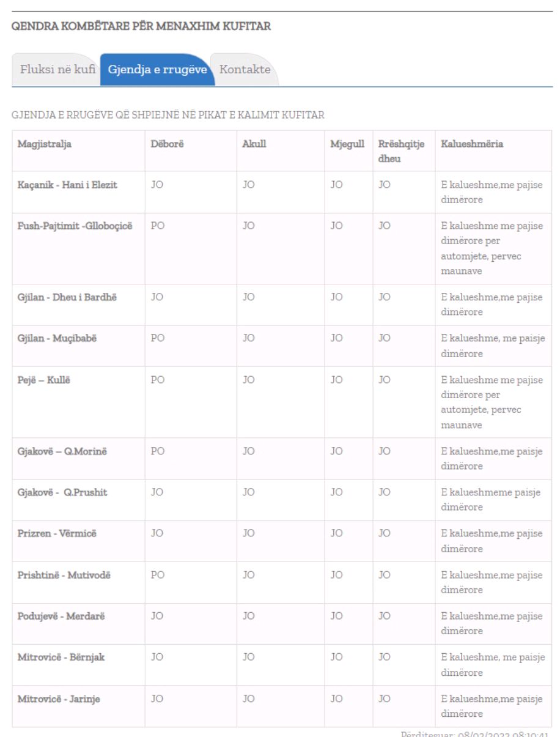560x737 pixels.
Task: Click the Gjilan - Muçibabë road name
Action: [x=60, y=338]
